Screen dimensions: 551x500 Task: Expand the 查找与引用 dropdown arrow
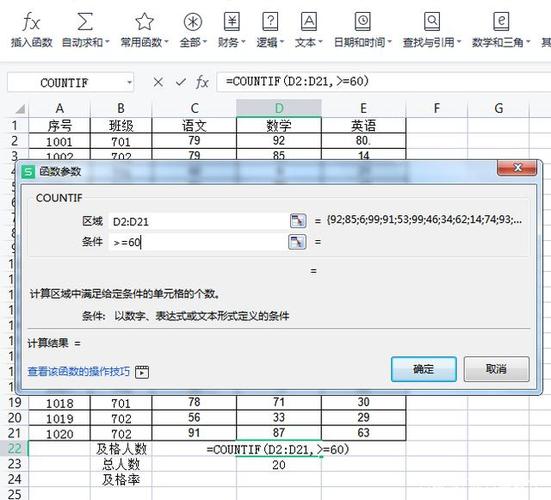[459, 43]
